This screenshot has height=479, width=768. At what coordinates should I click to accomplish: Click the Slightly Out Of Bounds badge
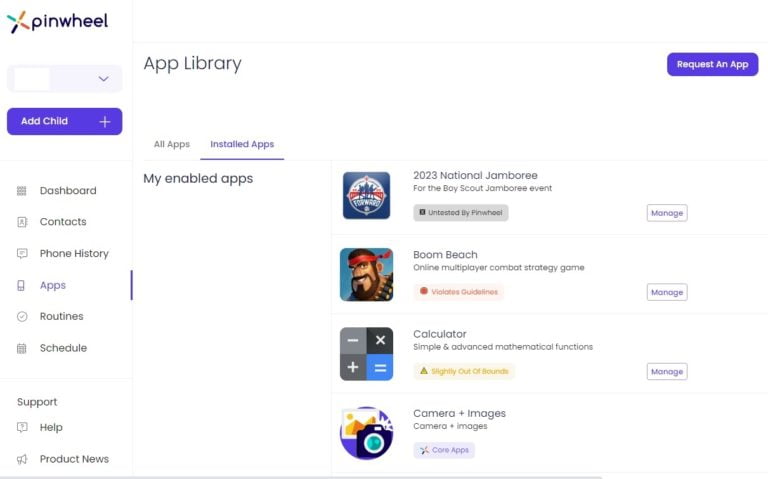coord(464,371)
